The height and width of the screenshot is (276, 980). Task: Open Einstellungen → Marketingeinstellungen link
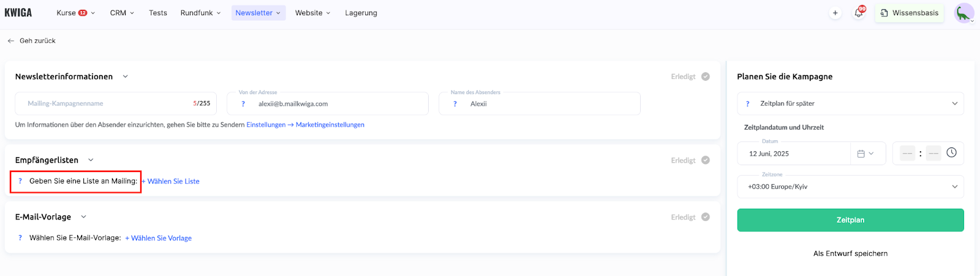305,125
